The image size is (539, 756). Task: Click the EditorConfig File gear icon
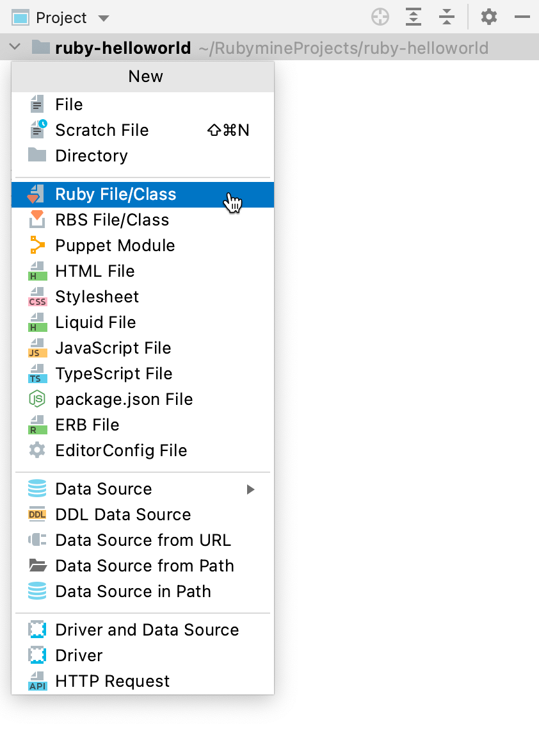pos(37,450)
